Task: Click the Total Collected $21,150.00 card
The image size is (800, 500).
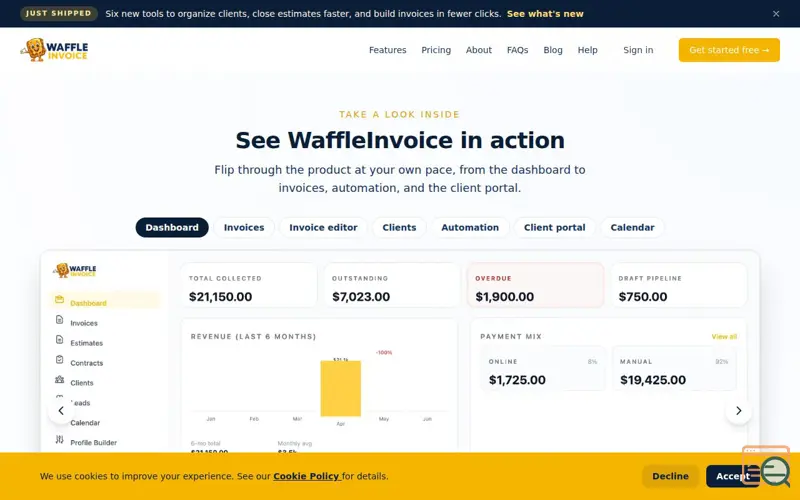Action: coord(248,285)
